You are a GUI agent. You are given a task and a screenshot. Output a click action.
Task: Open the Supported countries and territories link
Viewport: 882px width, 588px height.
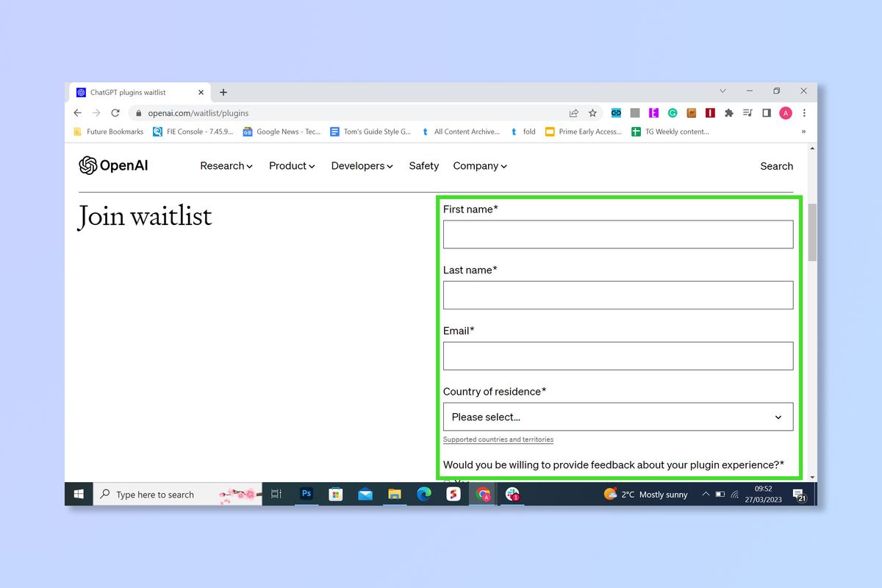pos(498,440)
